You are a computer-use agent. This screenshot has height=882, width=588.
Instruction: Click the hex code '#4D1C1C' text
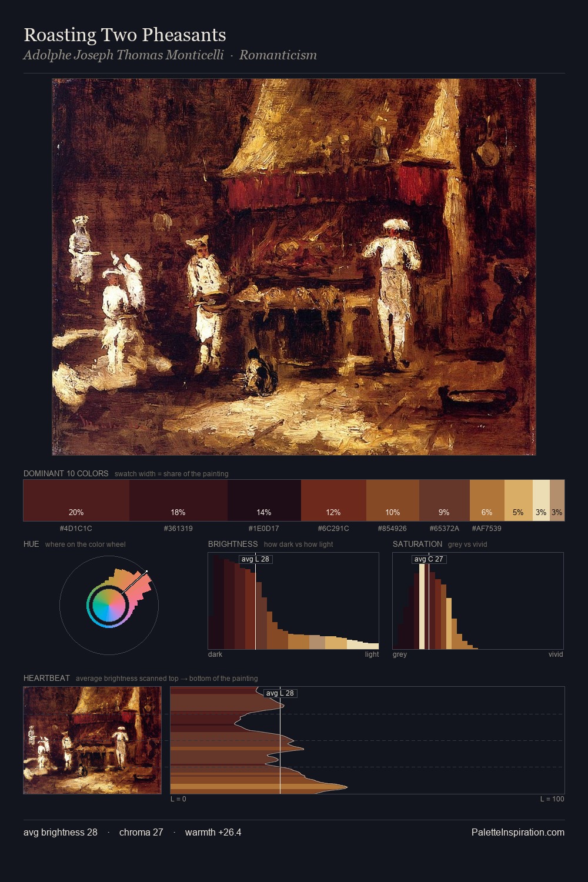pos(76,528)
